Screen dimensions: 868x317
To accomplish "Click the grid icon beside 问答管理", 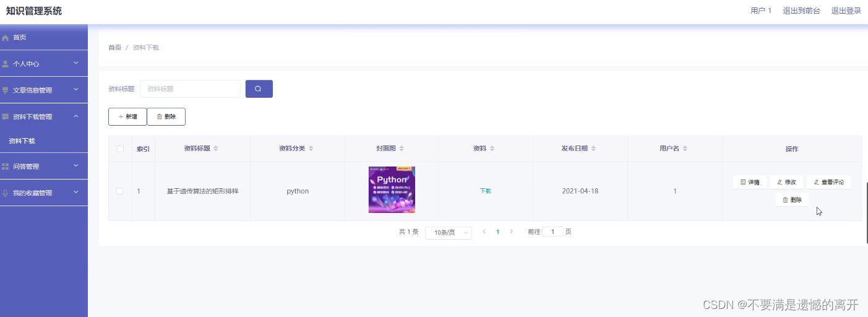I will (6, 167).
